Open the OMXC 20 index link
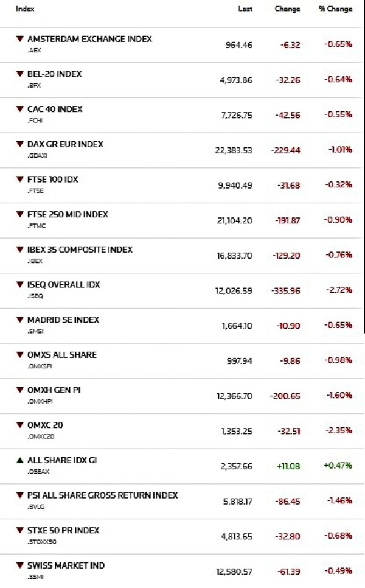365x588 pixels. coord(45,425)
